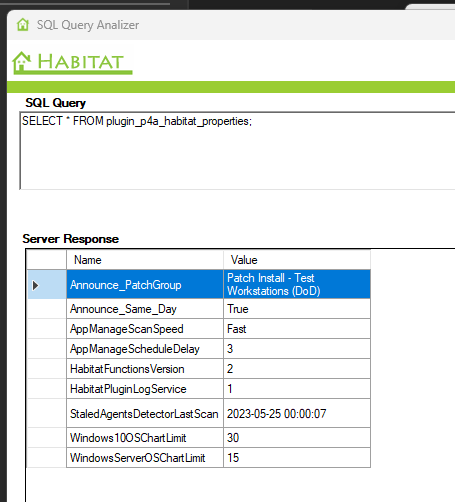Select the Announce_Same_Day name cell
Image resolution: width=455 pixels, height=502 pixels.
[x=145, y=309]
